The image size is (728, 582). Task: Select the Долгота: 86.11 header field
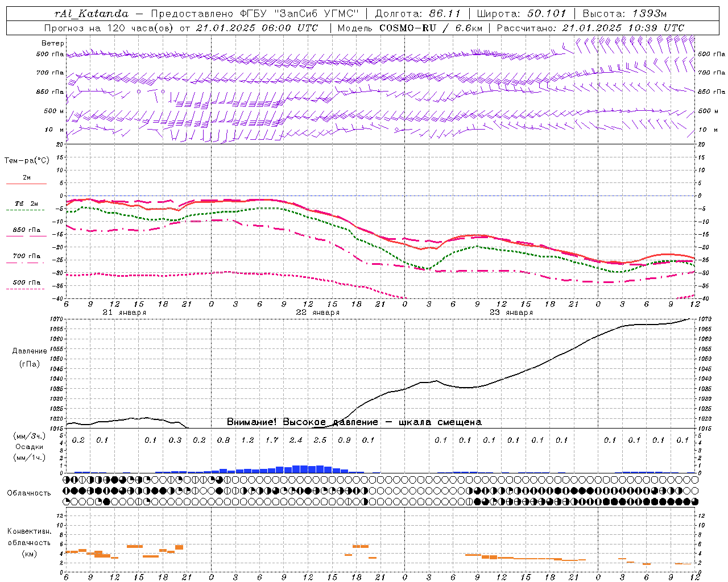[x=417, y=14]
